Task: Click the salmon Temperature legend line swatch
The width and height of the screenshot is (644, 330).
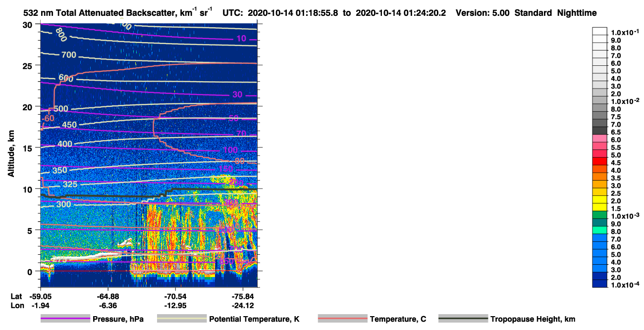Action: click(x=342, y=319)
